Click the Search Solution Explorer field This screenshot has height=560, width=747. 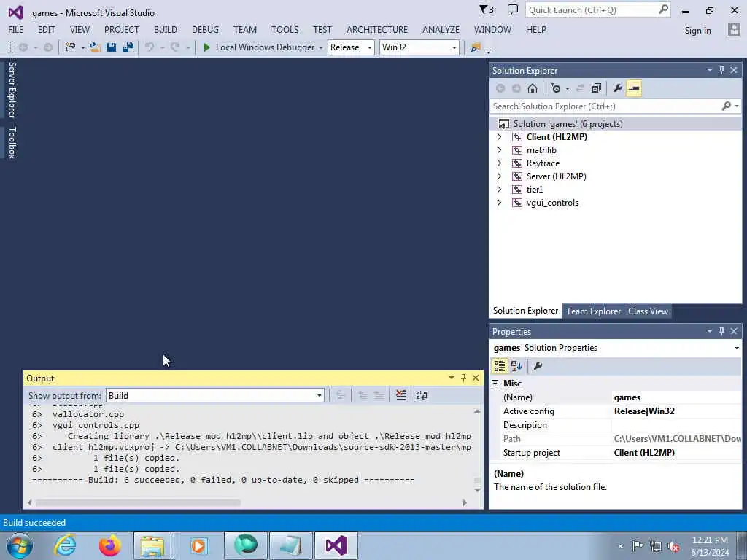[x=606, y=106]
